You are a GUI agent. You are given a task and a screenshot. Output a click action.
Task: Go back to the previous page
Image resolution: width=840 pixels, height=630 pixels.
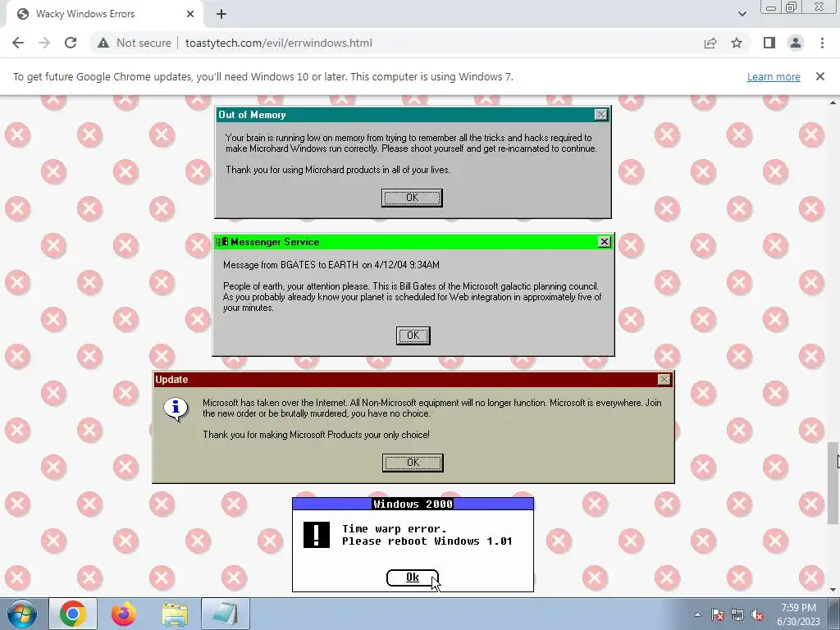tap(18, 43)
